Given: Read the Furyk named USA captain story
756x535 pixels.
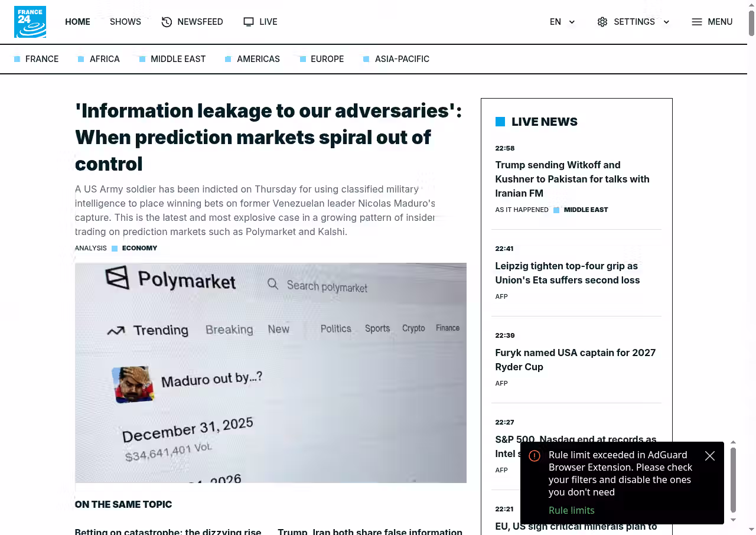Looking at the screenshot, I should (575, 360).
